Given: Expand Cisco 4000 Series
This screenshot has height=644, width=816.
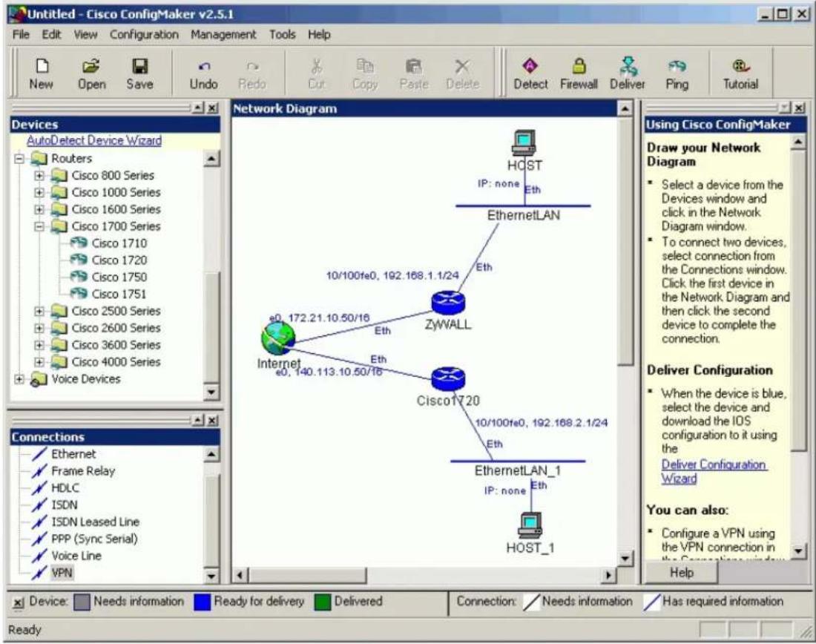Looking at the screenshot, I should pyautogui.click(x=39, y=362).
